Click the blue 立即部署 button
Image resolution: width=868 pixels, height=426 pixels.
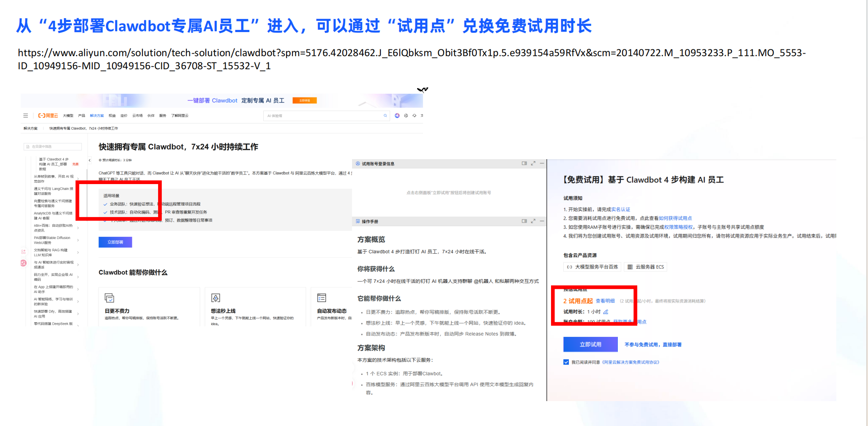pyautogui.click(x=115, y=242)
